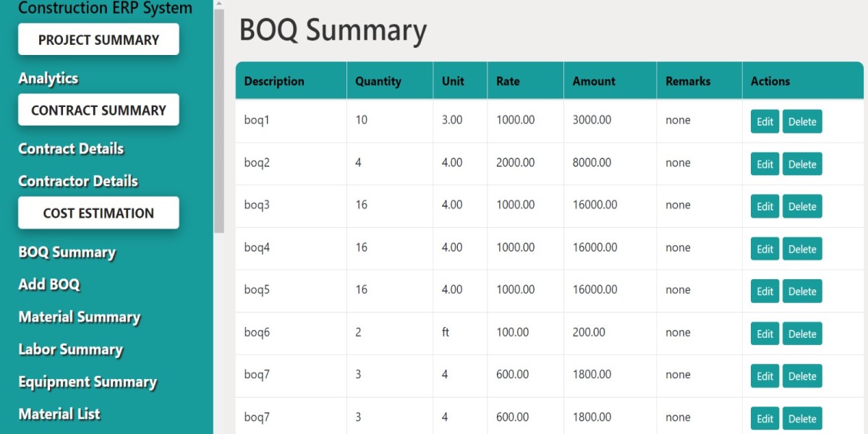Delete the boq2 entry
Image resolution: width=868 pixels, height=434 pixels.
pos(802,164)
